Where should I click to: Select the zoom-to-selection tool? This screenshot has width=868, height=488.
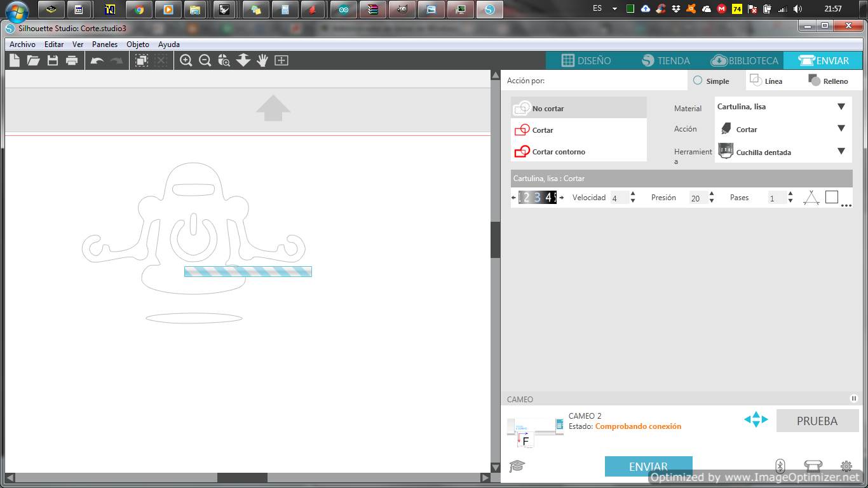(x=224, y=60)
